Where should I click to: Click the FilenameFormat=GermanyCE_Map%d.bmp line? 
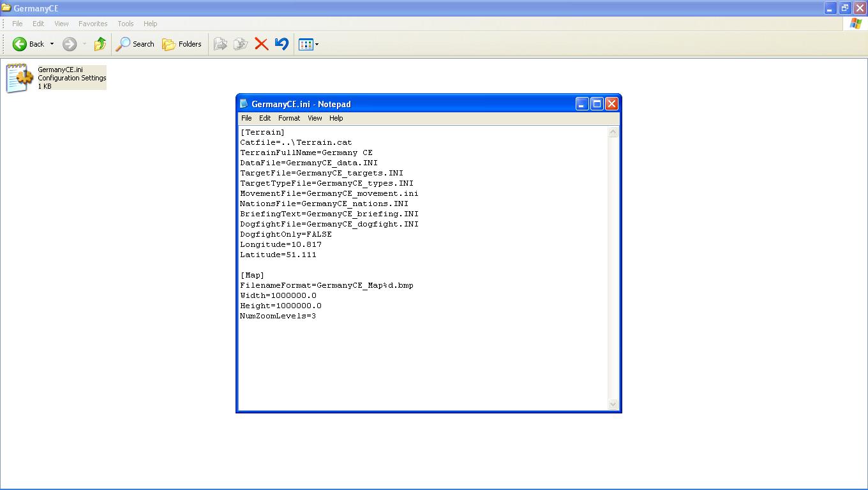click(x=327, y=285)
